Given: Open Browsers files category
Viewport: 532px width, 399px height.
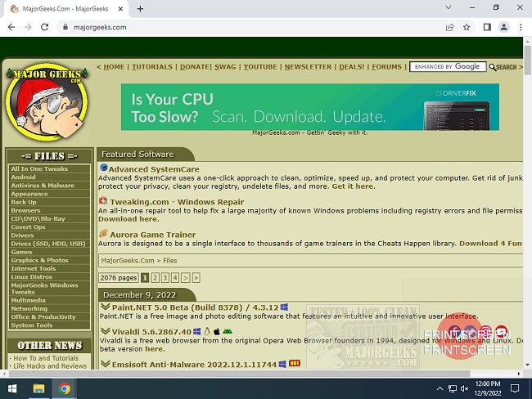Looking at the screenshot, I should (x=50, y=210).
